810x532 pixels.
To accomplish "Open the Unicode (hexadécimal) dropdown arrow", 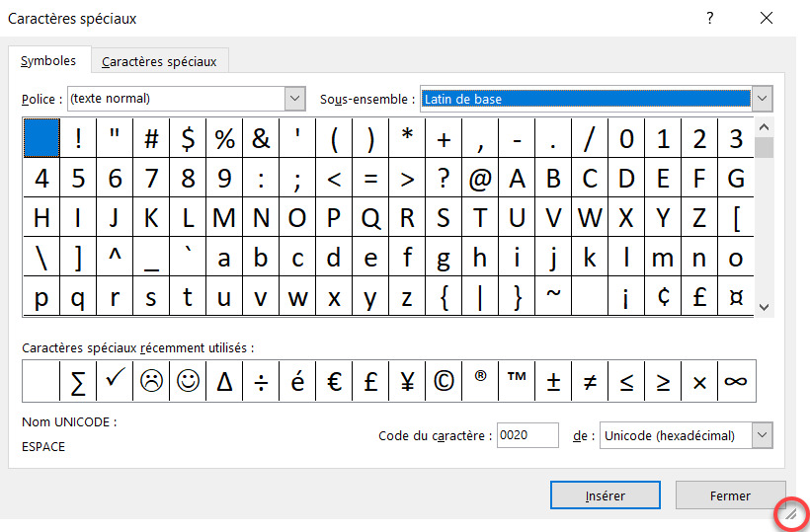I will [762, 435].
